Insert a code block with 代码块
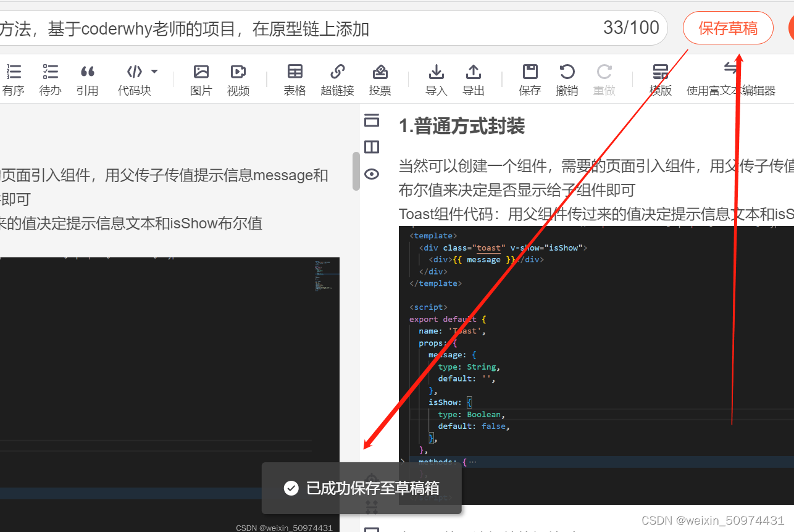This screenshot has width=794, height=532. click(x=134, y=80)
